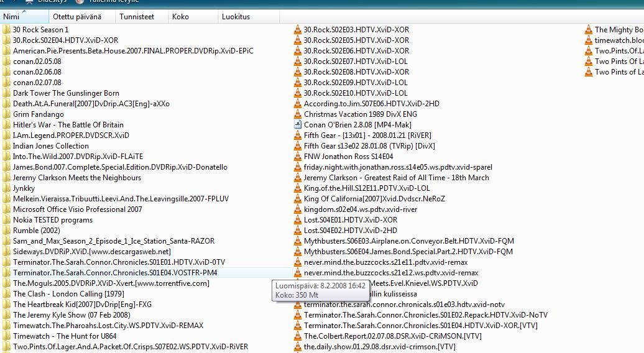This screenshot has height=353, width=644.
Task: Select file name 30.Rock.S02E10.HDTV.XviD-LOL
Action: [356, 93]
